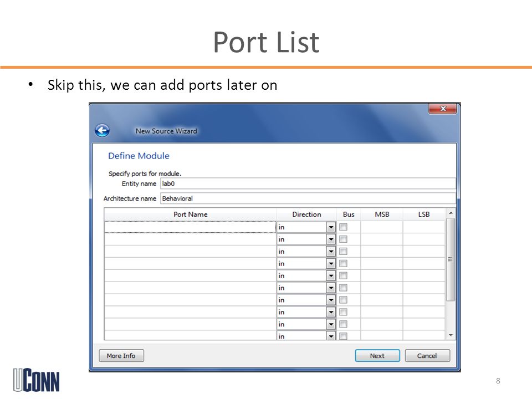Viewport: 532px width, 399px height.
Task: Cancel the New Source Wizard
Action: 427,356
